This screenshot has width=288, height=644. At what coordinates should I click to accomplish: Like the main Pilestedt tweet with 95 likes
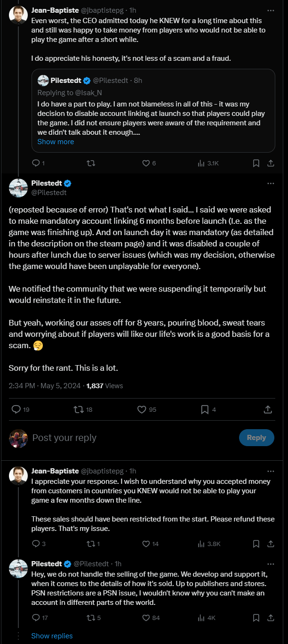click(142, 409)
